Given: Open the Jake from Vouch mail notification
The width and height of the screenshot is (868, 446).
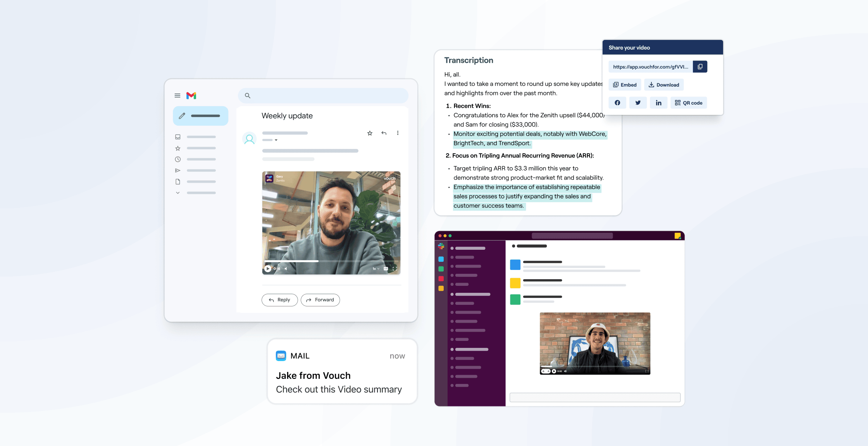Looking at the screenshot, I should click(x=342, y=371).
